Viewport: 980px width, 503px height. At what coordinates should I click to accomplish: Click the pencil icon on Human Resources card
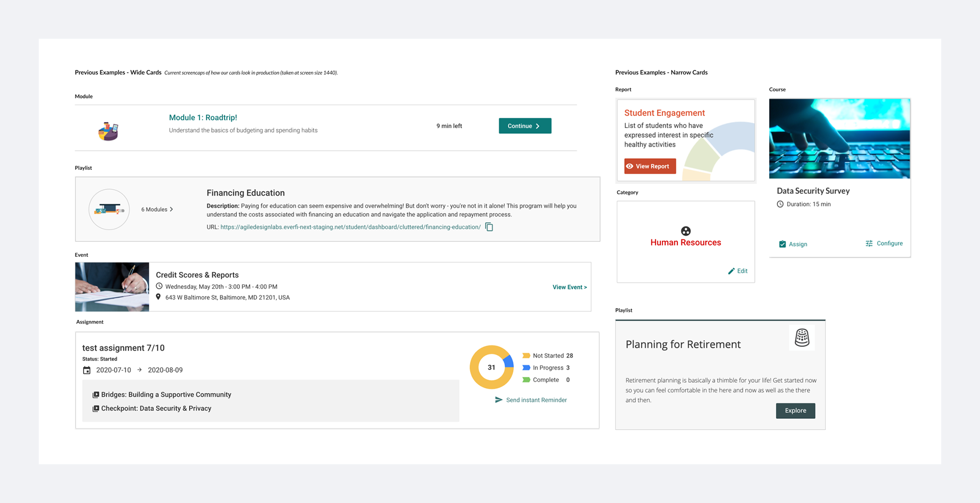(731, 271)
